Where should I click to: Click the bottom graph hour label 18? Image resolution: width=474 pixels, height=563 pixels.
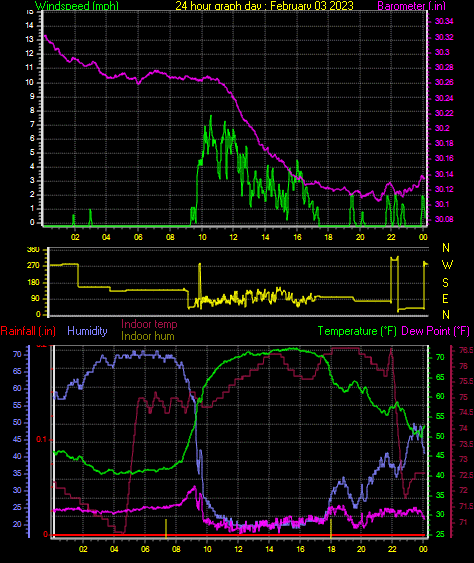(x=331, y=549)
